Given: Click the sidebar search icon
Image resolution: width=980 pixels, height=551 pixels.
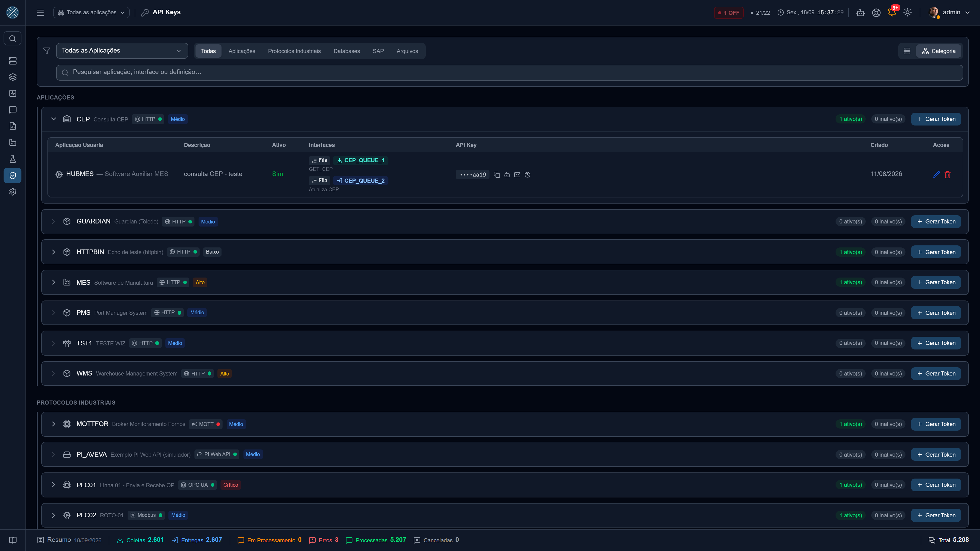Looking at the screenshot, I should pos(13,39).
